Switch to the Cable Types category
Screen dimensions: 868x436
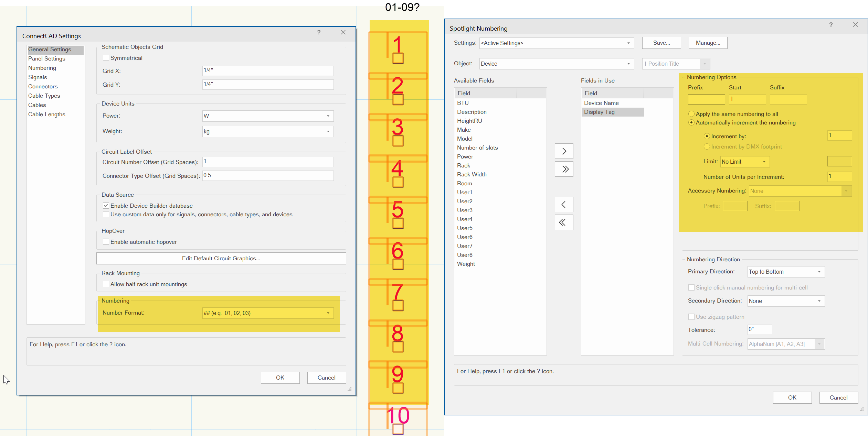[44, 96]
